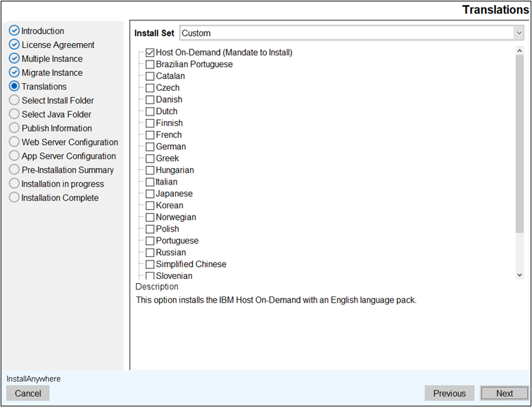Cancel the installation wizard
This screenshot has width=532, height=407.
pyautogui.click(x=28, y=394)
